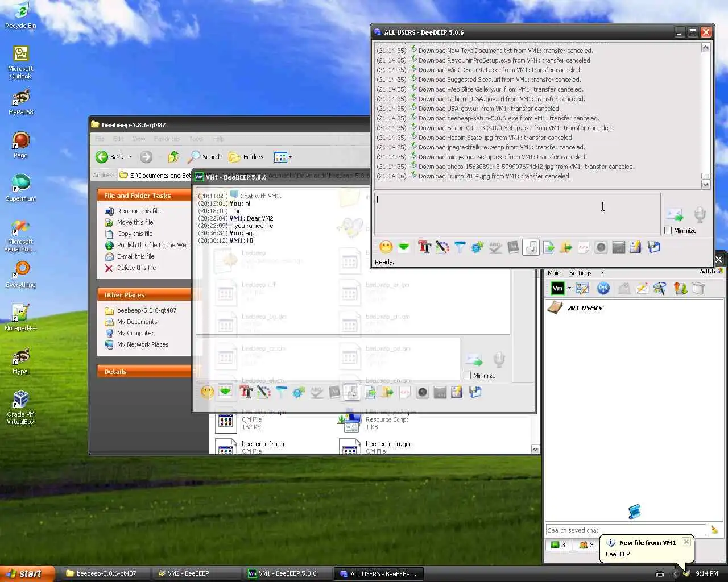728x582 pixels.
Task: Edit profile icon in BeeBEEP main toolbar
Action: (582, 289)
